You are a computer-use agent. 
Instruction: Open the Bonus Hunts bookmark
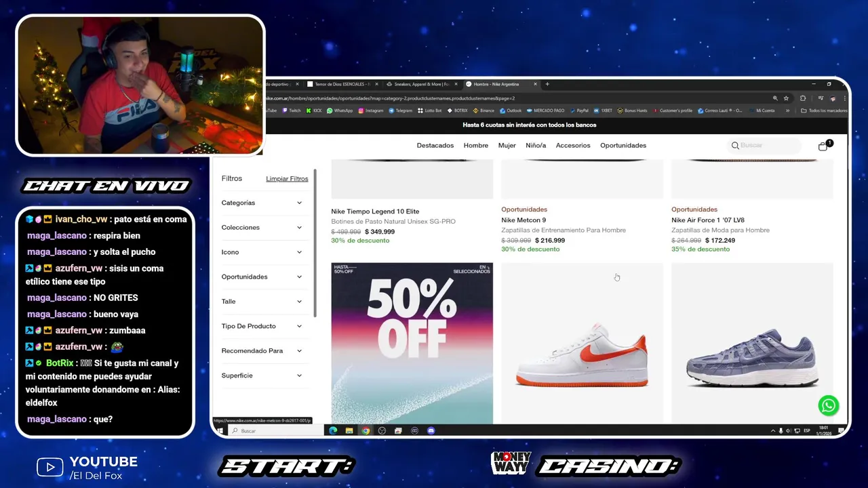coord(632,110)
